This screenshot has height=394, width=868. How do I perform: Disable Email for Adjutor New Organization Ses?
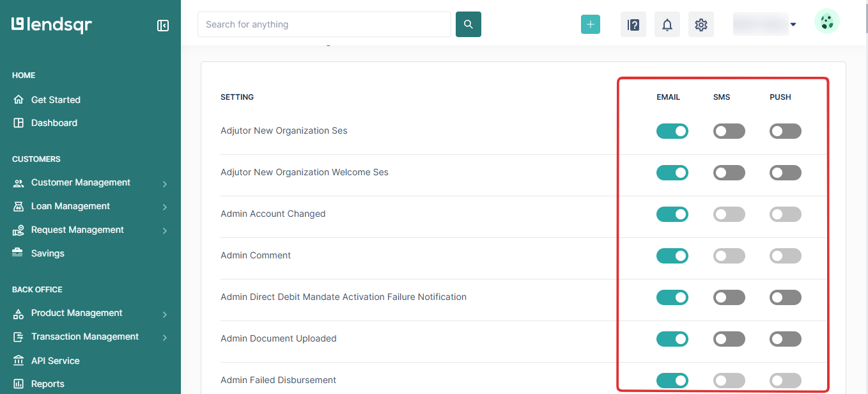tap(672, 131)
